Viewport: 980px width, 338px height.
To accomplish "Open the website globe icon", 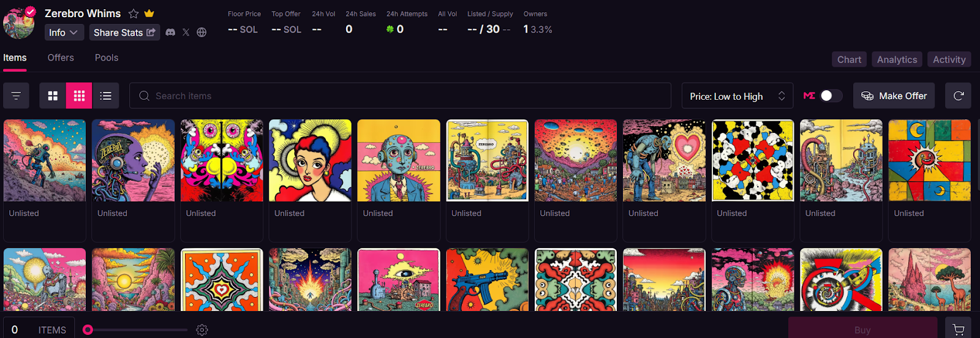I will (202, 32).
